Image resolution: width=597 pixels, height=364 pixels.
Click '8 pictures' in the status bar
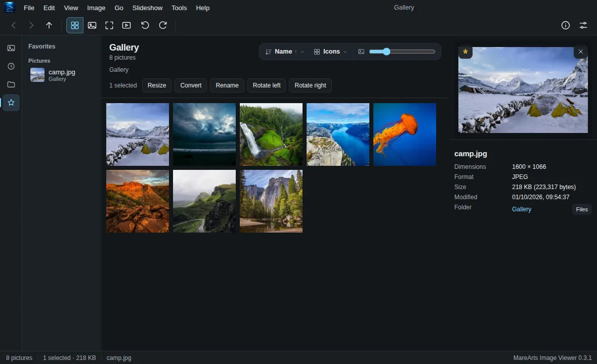(x=19, y=358)
